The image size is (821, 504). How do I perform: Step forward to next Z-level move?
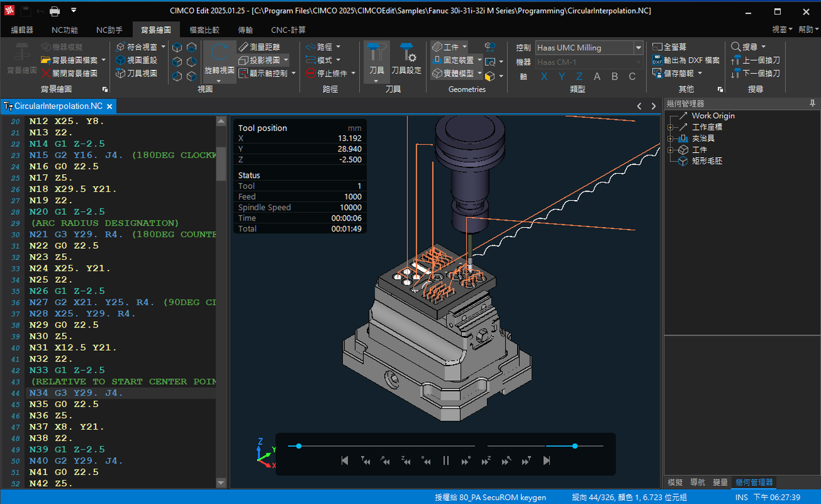(486, 460)
